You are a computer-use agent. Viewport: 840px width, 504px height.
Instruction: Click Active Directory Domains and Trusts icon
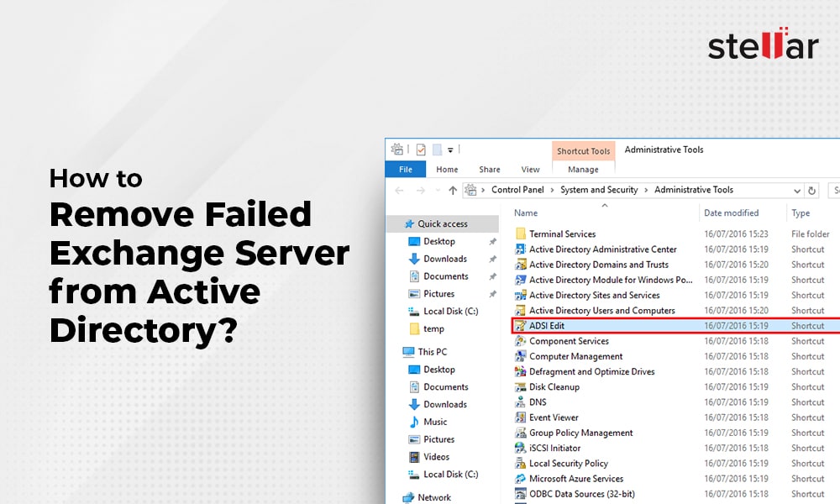pyautogui.click(x=520, y=265)
